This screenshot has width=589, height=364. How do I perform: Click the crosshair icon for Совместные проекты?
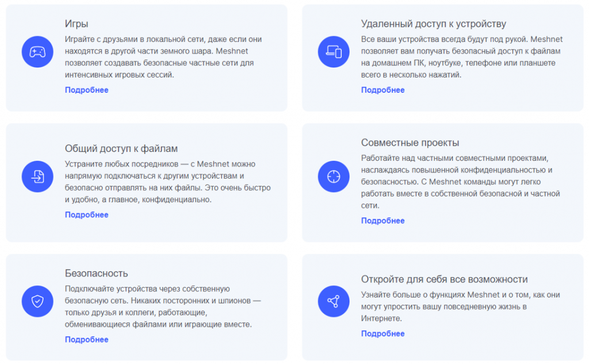[334, 177]
